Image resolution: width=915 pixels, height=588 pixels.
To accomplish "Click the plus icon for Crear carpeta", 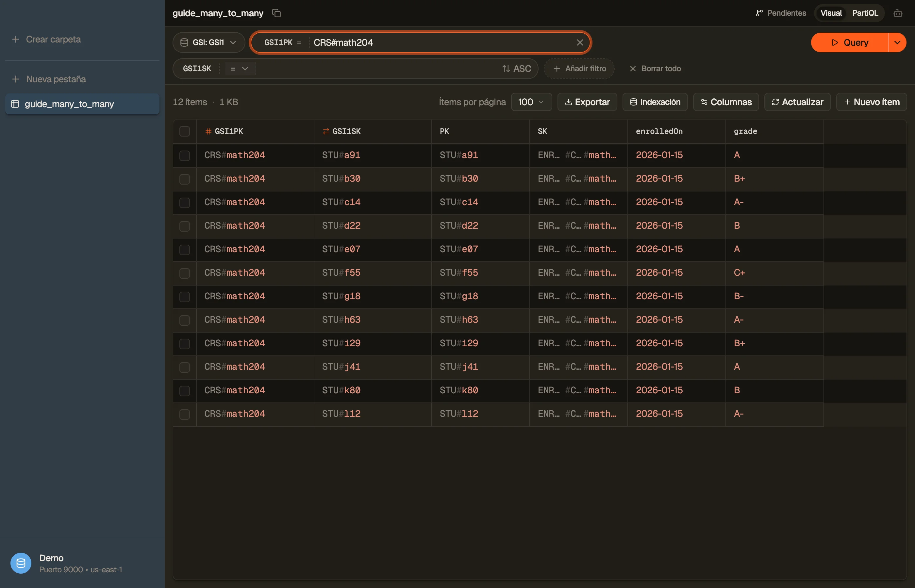I will pos(16,39).
